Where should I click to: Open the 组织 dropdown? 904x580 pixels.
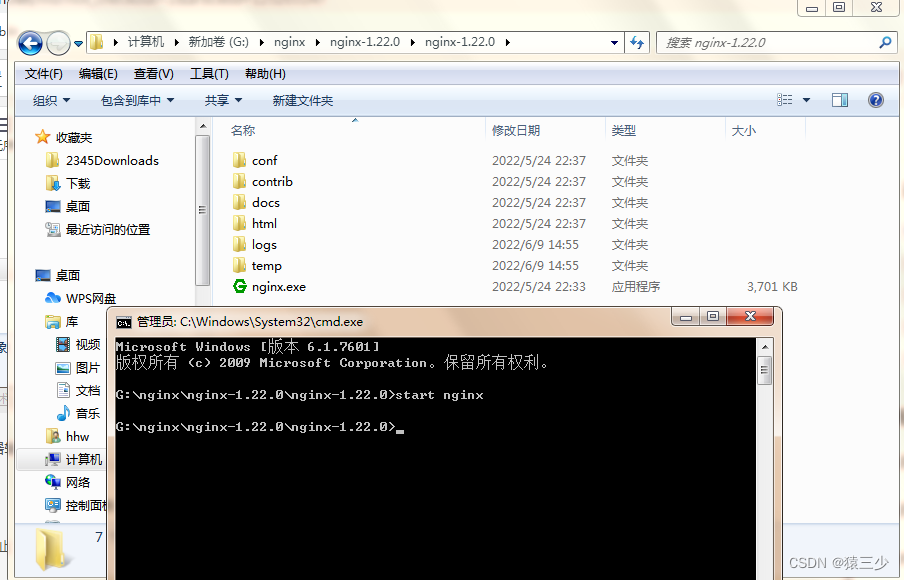pos(51,100)
